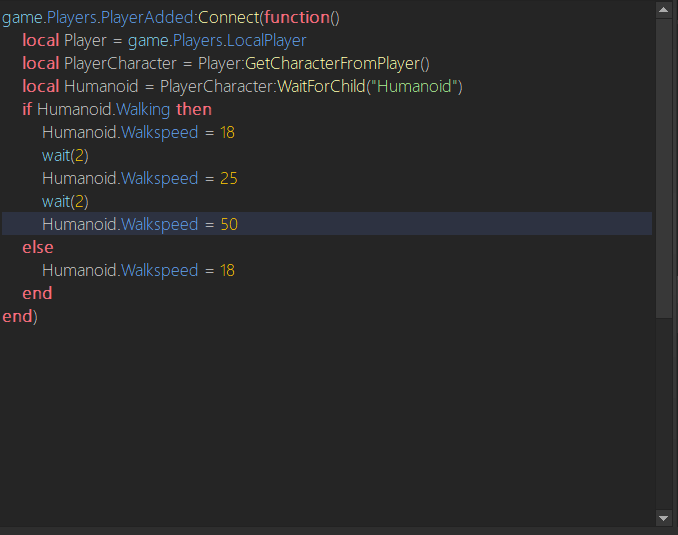Click "PlayerCharacter" variable name in its local declaration
Viewport: 678px width, 535px height.
pyautogui.click(x=120, y=64)
